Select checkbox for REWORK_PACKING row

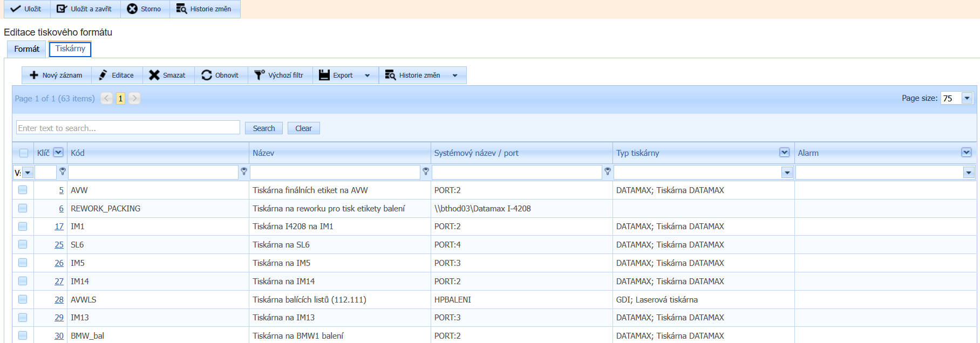[23, 208]
